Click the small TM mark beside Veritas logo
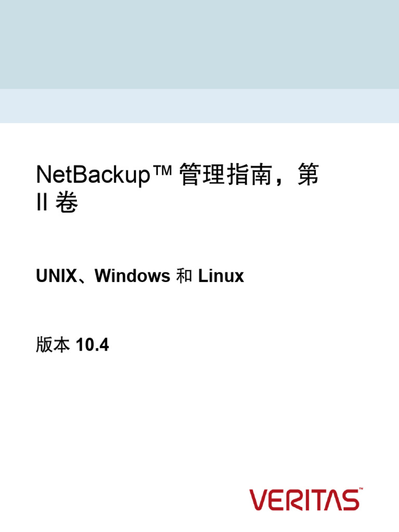This screenshot has width=399, height=532. tap(360, 489)
